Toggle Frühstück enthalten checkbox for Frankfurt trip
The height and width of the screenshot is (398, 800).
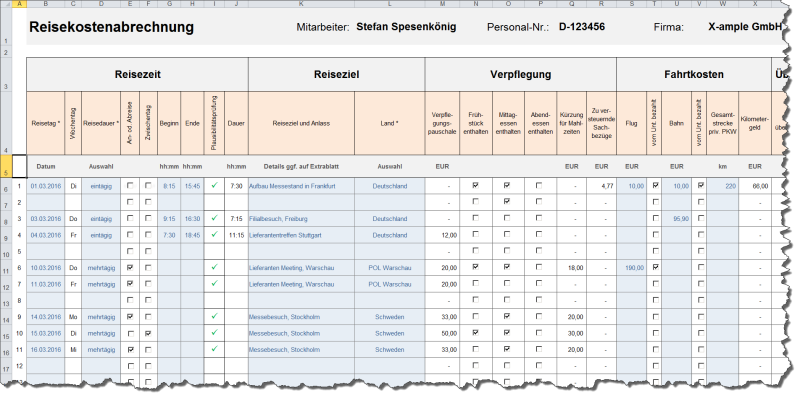tap(476, 186)
